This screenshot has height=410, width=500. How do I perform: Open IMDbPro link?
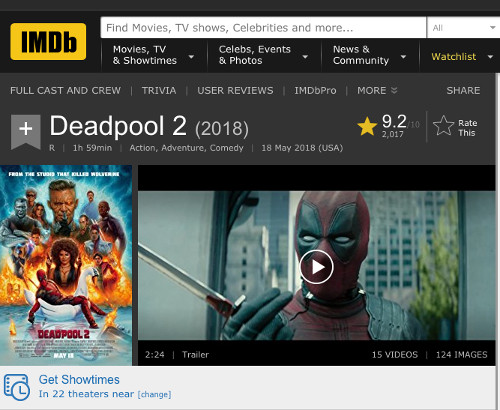(x=315, y=90)
